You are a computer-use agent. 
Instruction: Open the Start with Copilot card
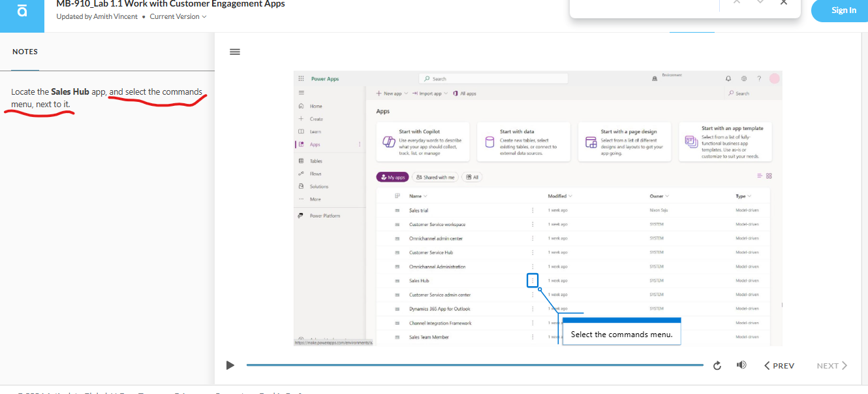[x=422, y=142]
